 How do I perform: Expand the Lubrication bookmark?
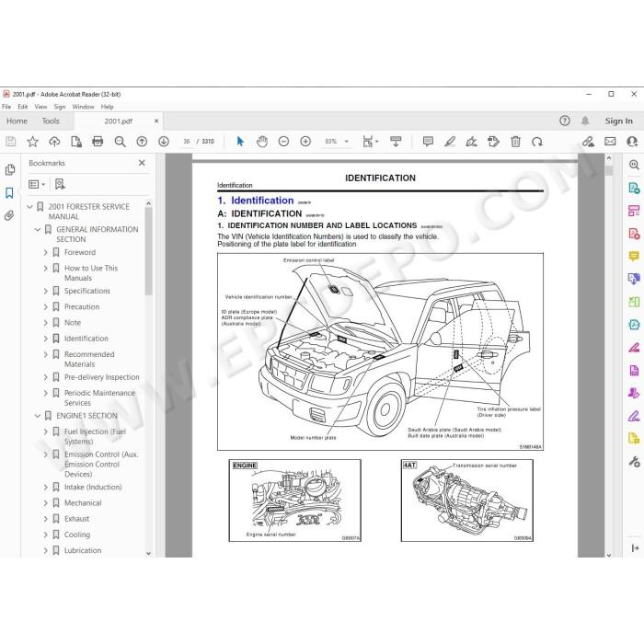pyautogui.click(x=46, y=550)
